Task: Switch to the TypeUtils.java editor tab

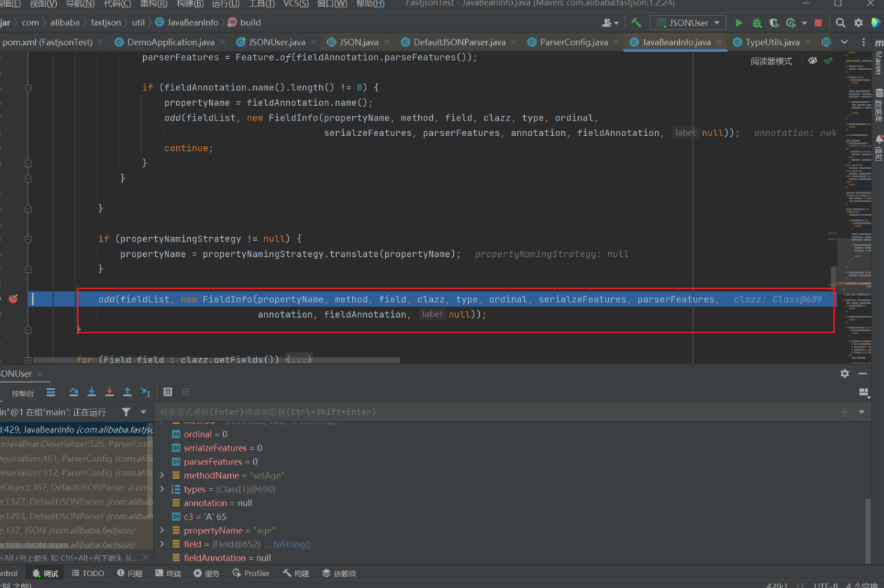Action: (x=772, y=42)
